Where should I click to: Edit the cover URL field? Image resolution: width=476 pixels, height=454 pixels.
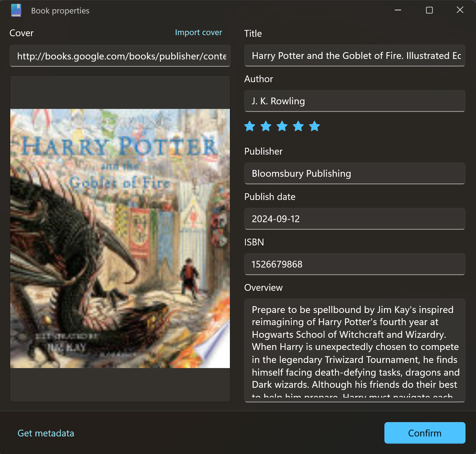click(x=120, y=56)
